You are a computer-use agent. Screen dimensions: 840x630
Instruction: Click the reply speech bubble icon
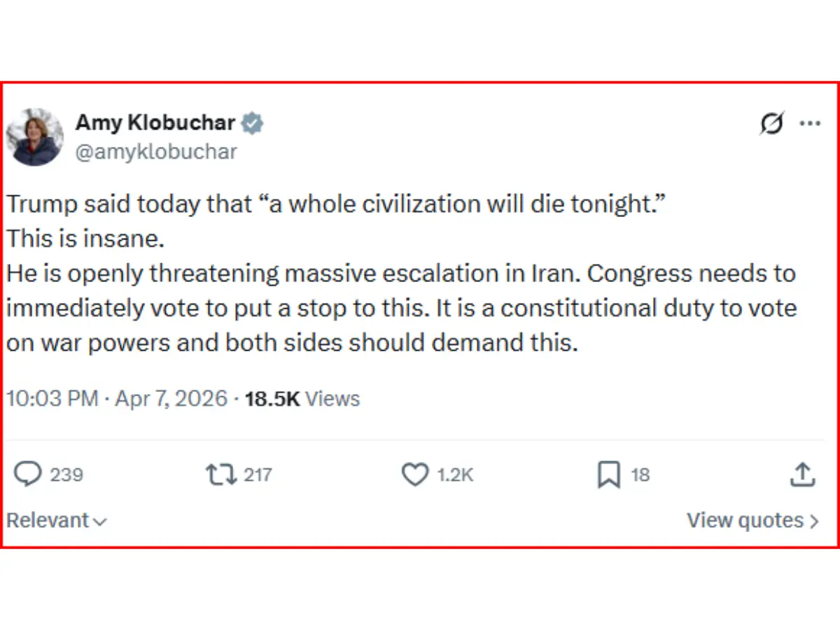[28, 475]
